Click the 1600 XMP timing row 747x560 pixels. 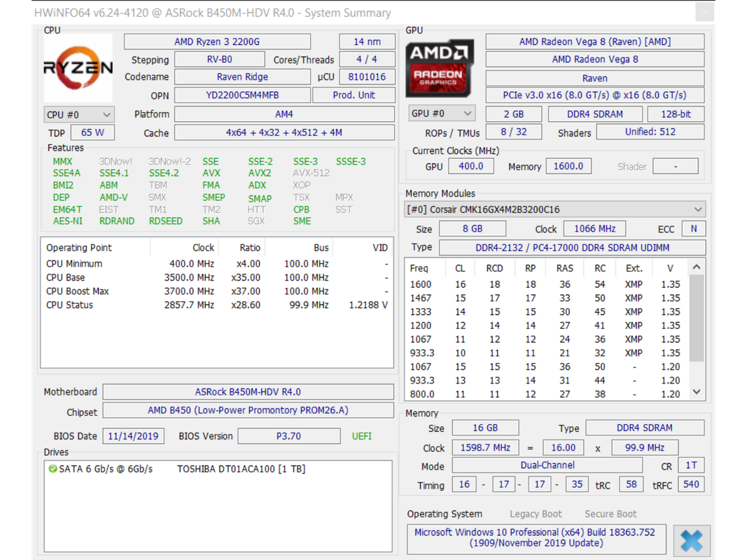click(547, 285)
